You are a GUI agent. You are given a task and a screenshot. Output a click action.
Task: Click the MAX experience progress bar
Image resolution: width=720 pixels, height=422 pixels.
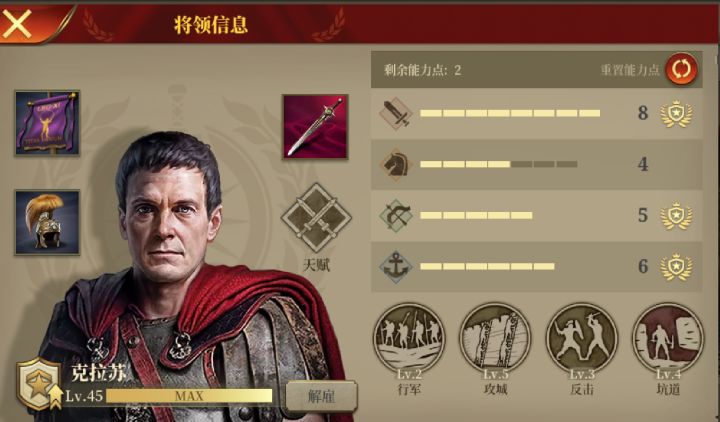point(189,396)
